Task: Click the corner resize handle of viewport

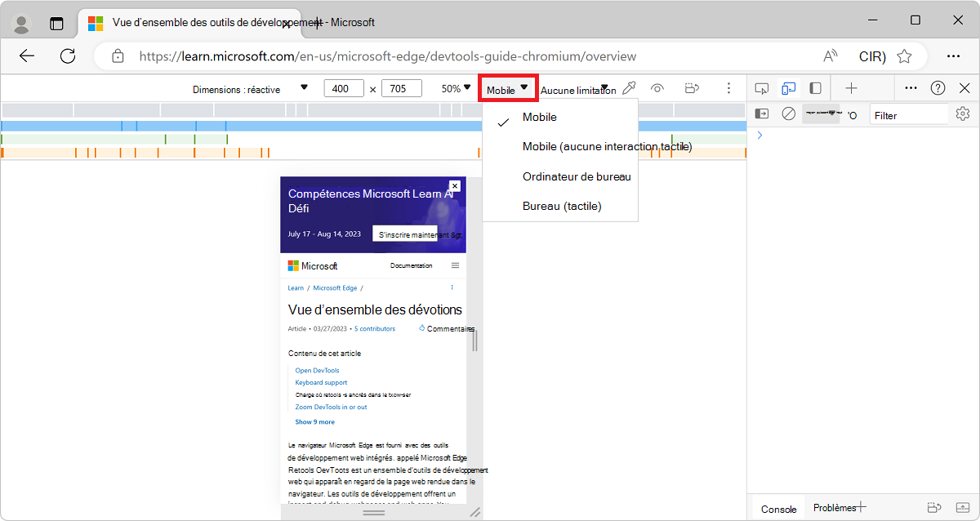Action: pos(474,512)
